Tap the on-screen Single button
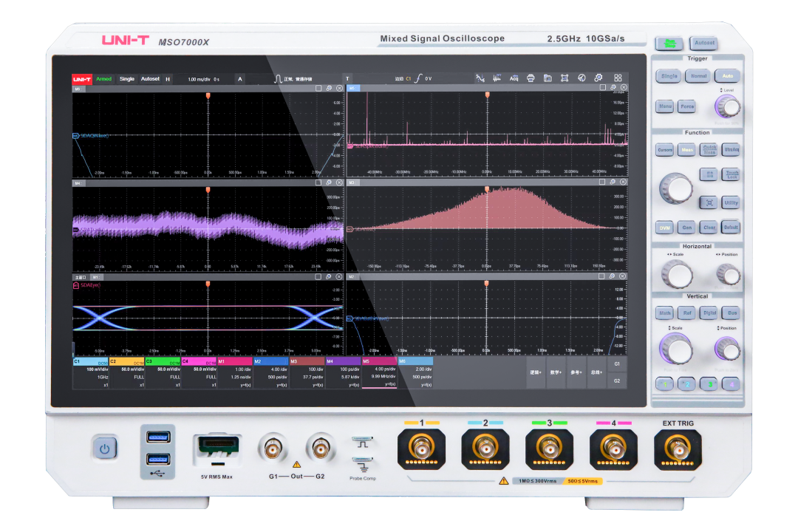The image size is (798, 532). tap(127, 79)
